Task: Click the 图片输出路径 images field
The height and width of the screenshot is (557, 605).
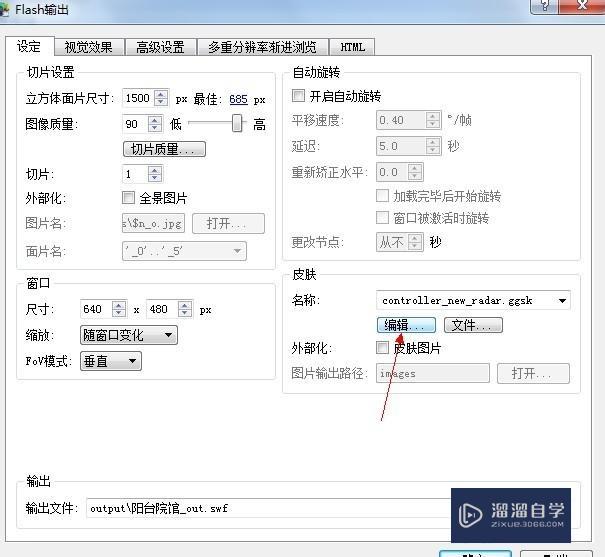Action: click(433, 373)
